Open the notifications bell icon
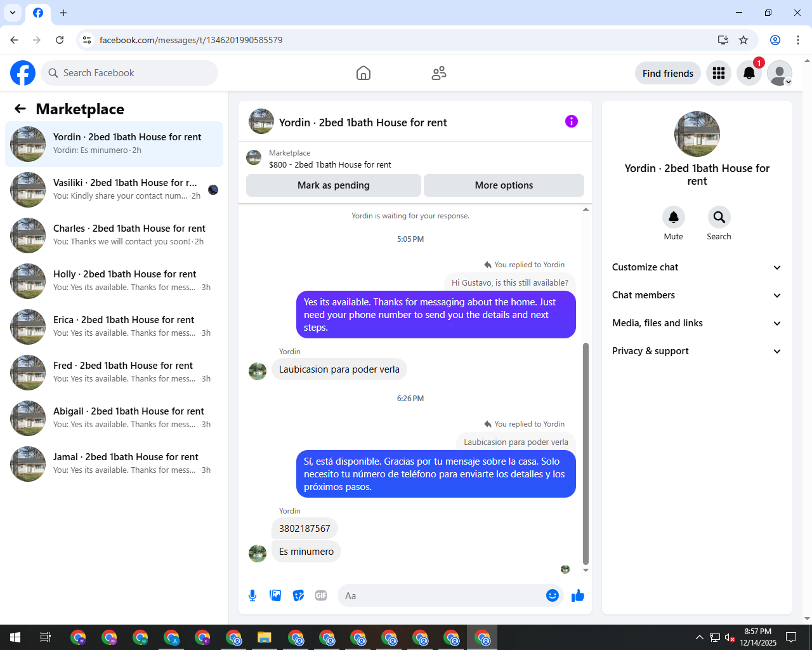 (749, 73)
